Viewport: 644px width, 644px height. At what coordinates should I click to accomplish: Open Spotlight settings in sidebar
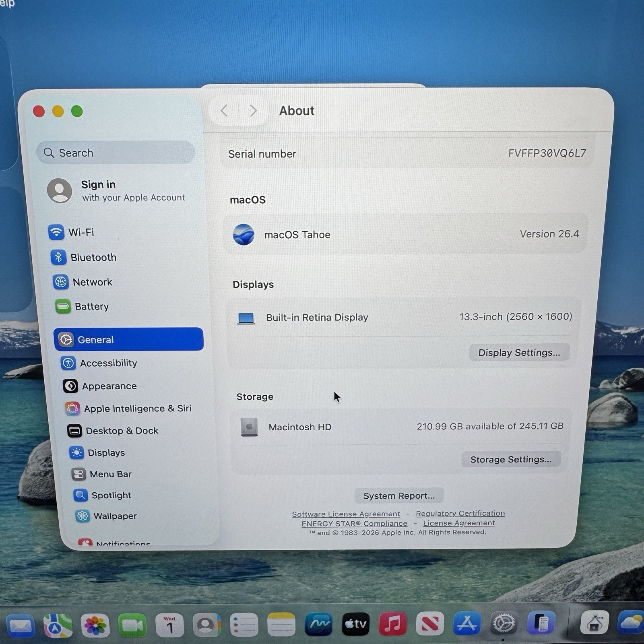111,495
